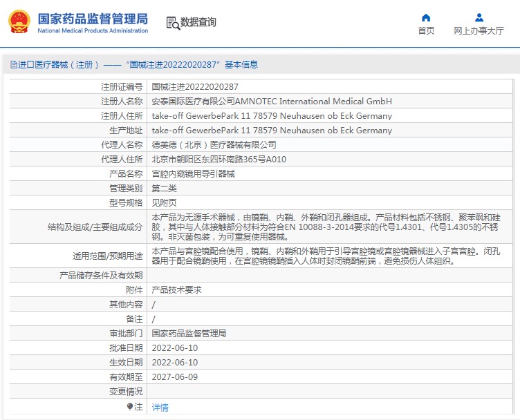Select management category 第二类
Screen dimensions: 520x420
tap(164, 189)
